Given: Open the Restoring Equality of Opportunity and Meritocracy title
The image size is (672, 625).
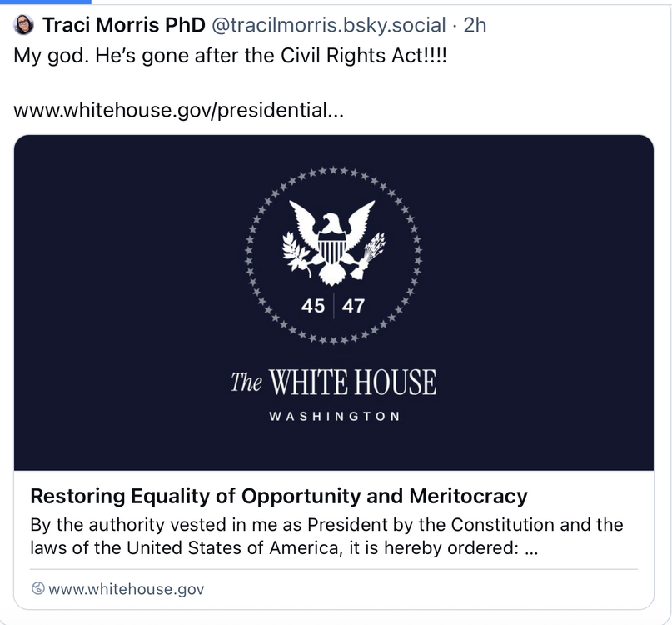Looking at the screenshot, I should tap(278, 497).
